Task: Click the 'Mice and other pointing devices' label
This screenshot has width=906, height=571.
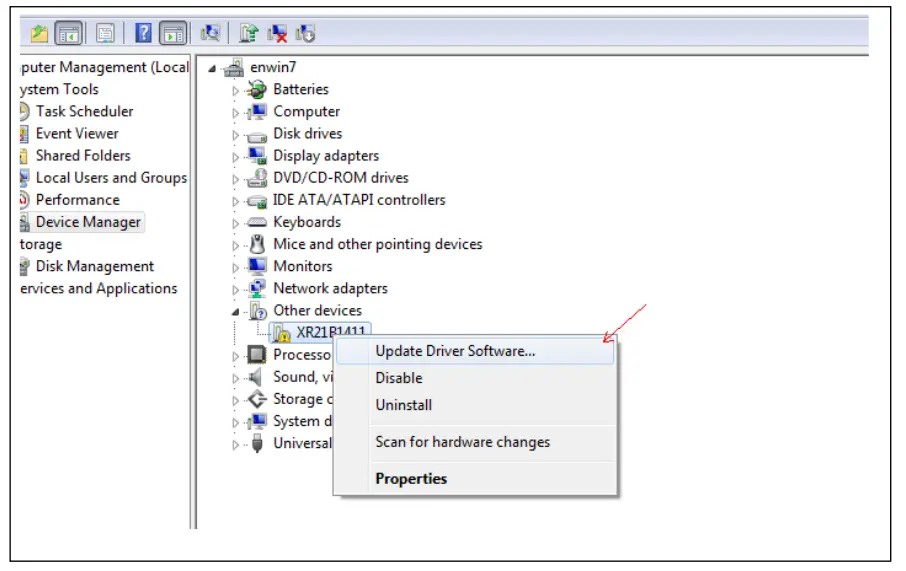Action: [x=378, y=244]
